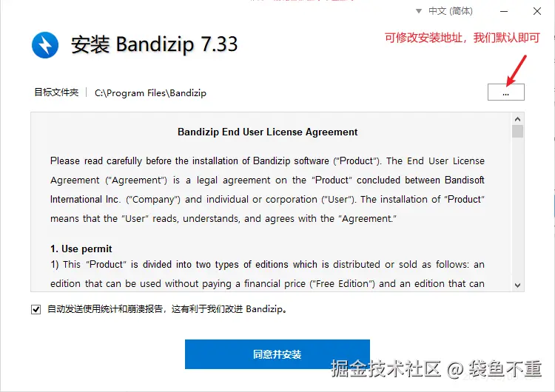Screen dimensions: 555x392
Task: Click the 安装 Bandizip 7.33 title text
Action: tap(154, 44)
